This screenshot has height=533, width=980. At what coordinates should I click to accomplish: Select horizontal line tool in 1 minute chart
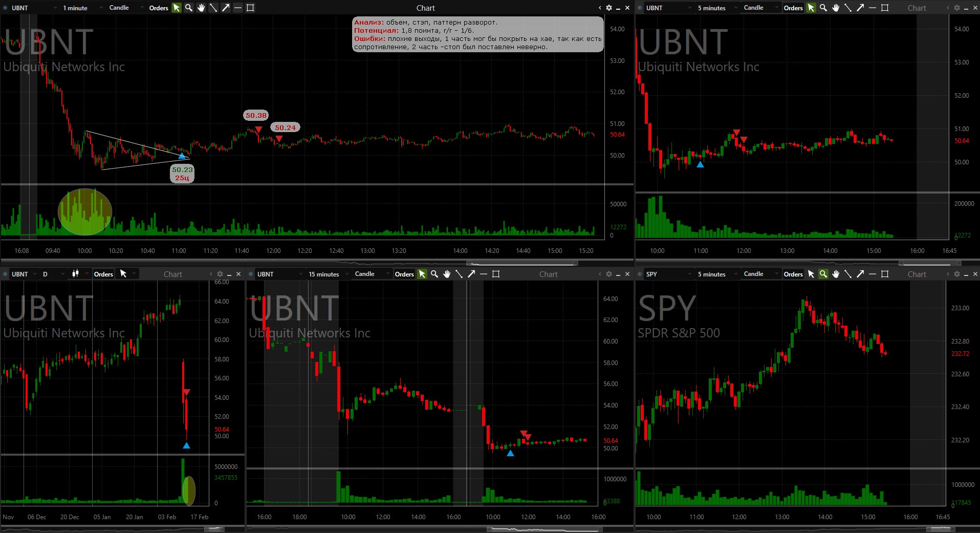(238, 8)
